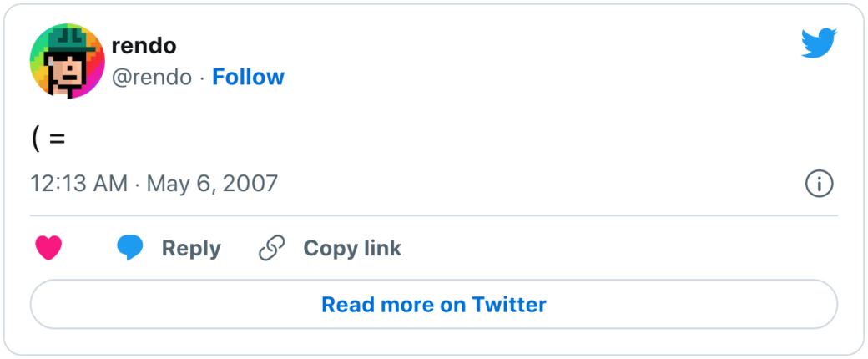
Task: Click the word Follow beside the handle
Action: [248, 77]
